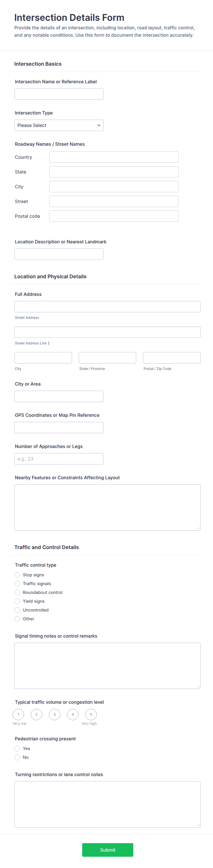Click the GPS Coordinates or Map Pin field
This screenshot has width=213, height=868.
point(59,428)
